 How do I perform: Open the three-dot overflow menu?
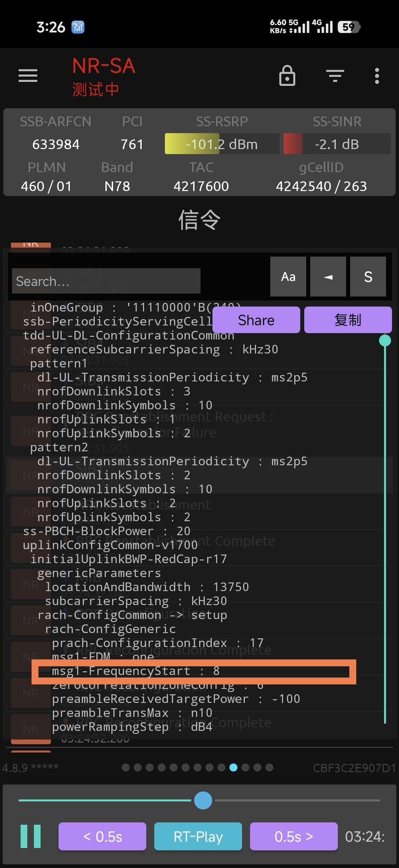[377, 76]
